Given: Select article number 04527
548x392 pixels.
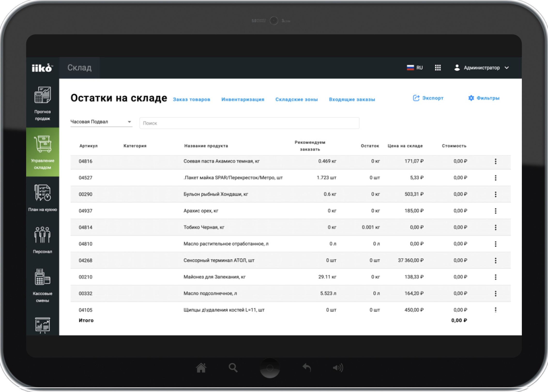Looking at the screenshot, I should point(85,178).
